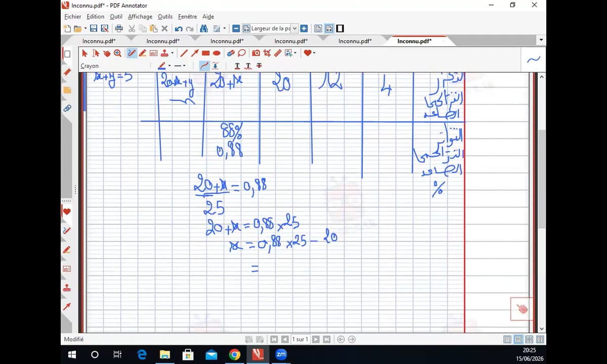Image resolution: width=607 pixels, height=364 pixels.
Task: Save the document with the floppy icon
Action: point(94,28)
